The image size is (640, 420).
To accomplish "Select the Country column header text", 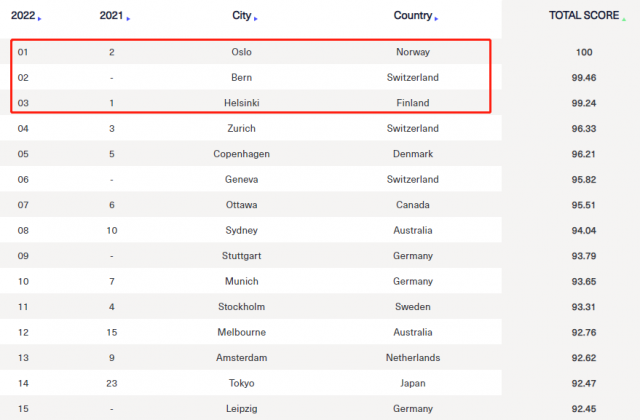I will (413, 16).
